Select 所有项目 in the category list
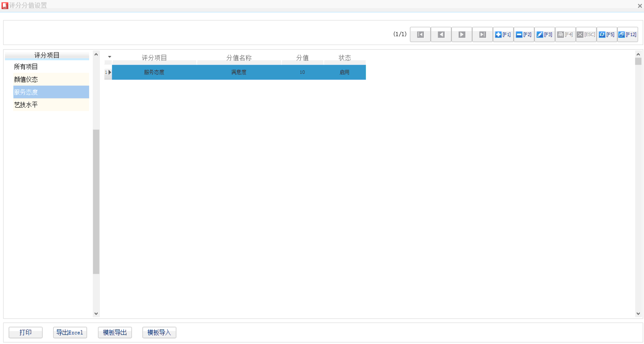This screenshot has height=344, width=644. click(51, 67)
